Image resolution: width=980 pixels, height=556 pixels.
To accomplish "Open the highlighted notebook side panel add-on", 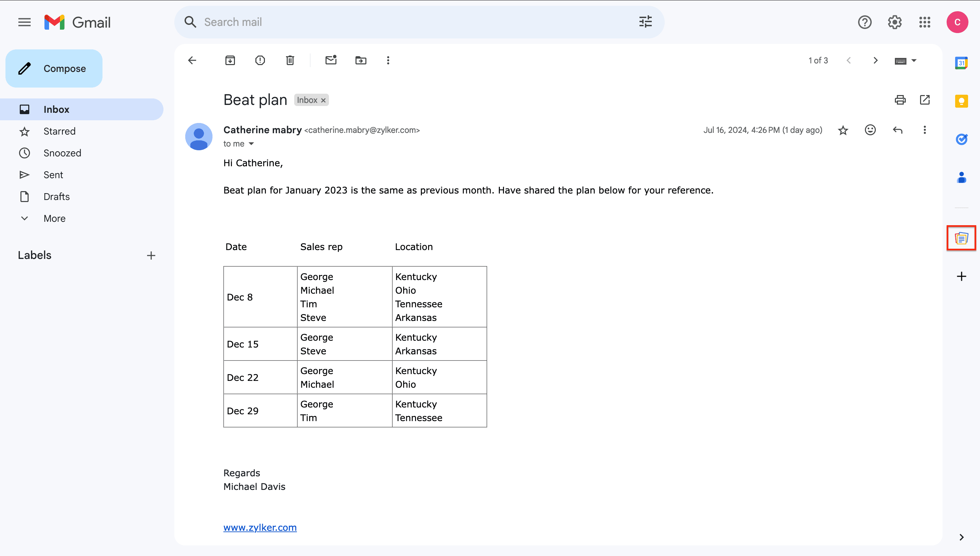I will (961, 238).
